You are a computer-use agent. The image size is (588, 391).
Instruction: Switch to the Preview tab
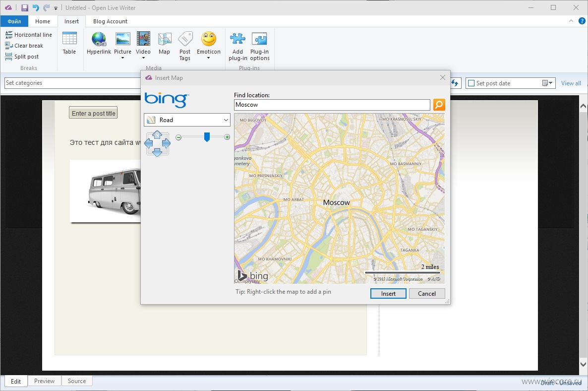(x=44, y=381)
